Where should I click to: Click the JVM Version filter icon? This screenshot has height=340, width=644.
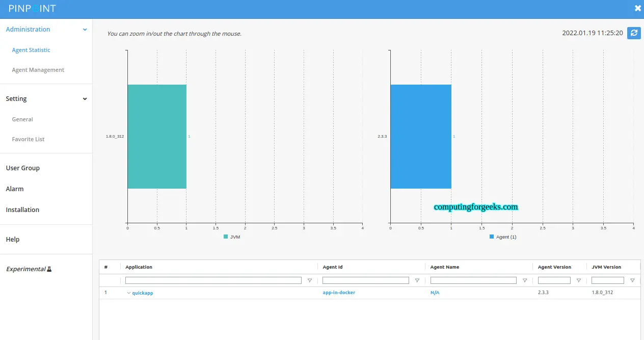click(x=632, y=280)
